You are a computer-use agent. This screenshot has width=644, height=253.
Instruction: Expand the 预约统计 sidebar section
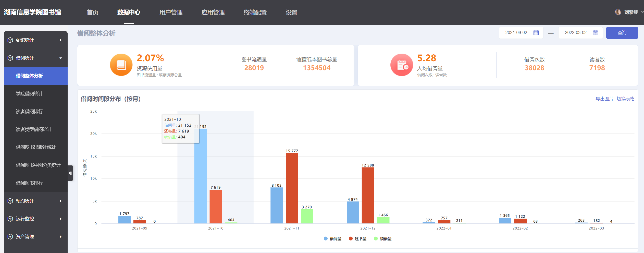tap(36, 201)
